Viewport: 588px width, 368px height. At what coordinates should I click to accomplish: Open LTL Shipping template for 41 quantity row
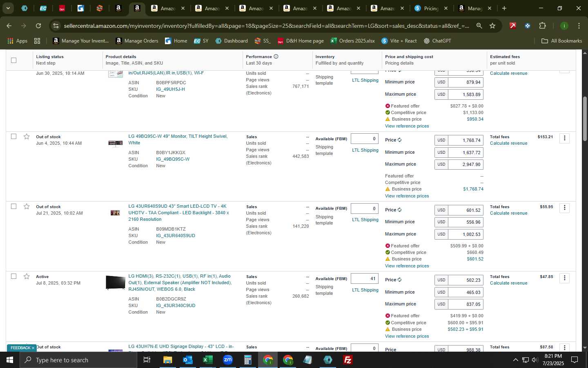pyautogui.click(x=365, y=290)
